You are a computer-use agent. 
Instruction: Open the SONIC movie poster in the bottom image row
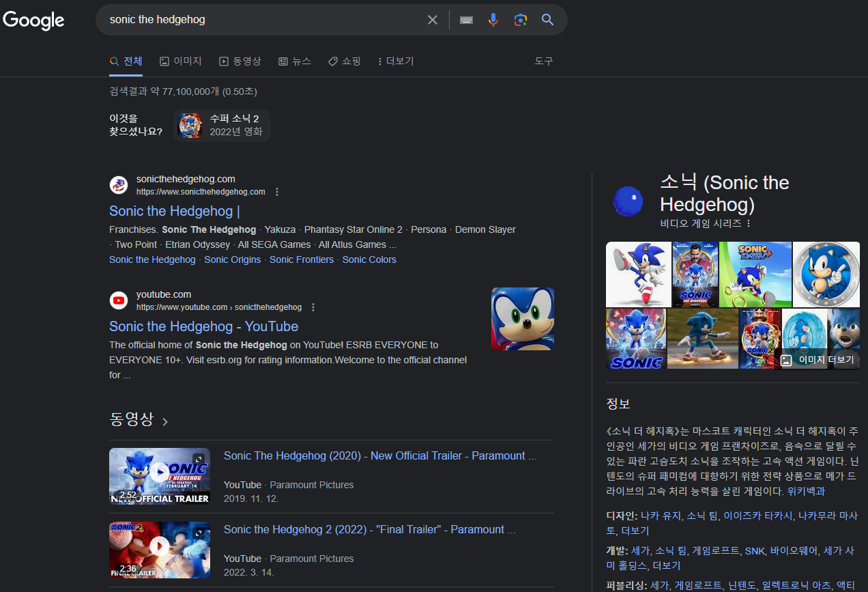(x=635, y=339)
